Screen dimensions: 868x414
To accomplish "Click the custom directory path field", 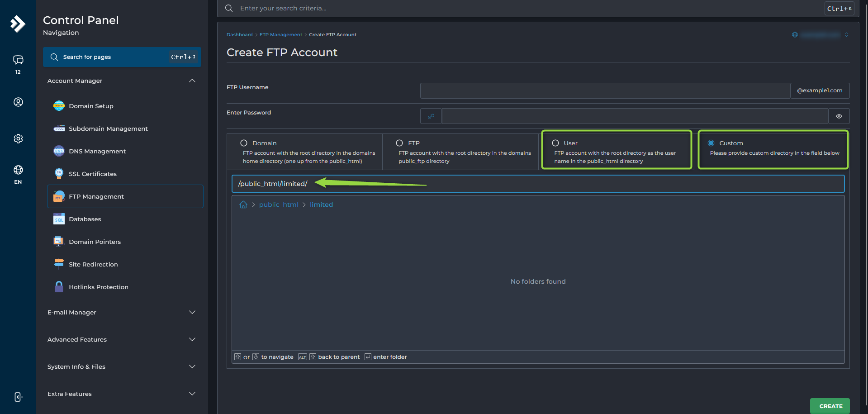I will pos(538,184).
